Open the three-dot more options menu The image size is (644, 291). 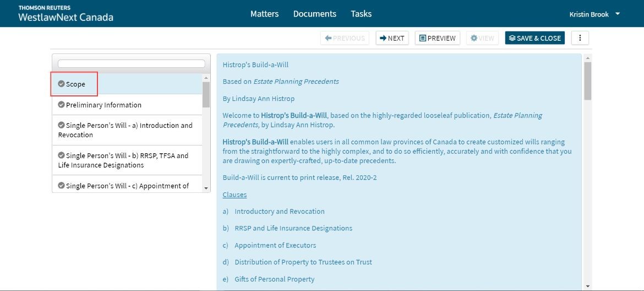(580, 38)
